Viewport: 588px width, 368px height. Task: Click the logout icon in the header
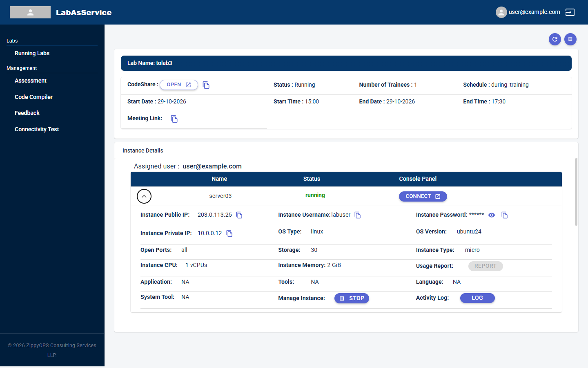pos(570,12)
